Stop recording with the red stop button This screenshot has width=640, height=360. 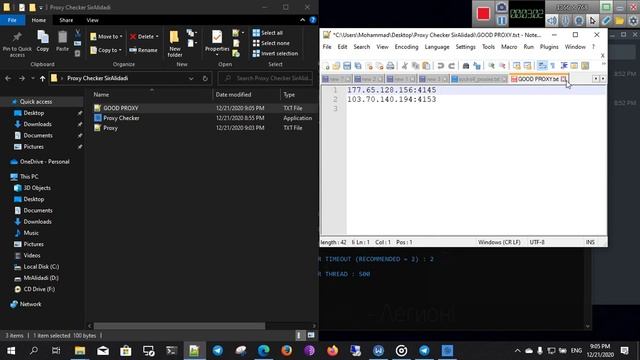coord(483,13)
